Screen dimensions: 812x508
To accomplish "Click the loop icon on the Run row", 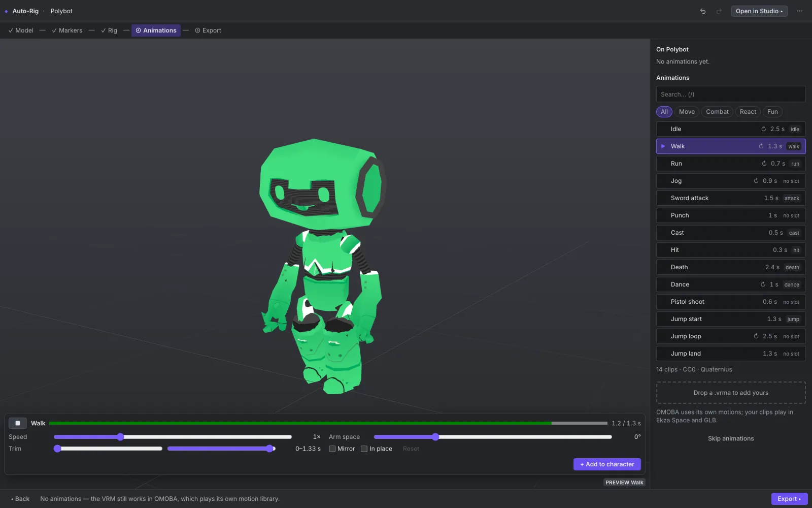I will (764, 164).
